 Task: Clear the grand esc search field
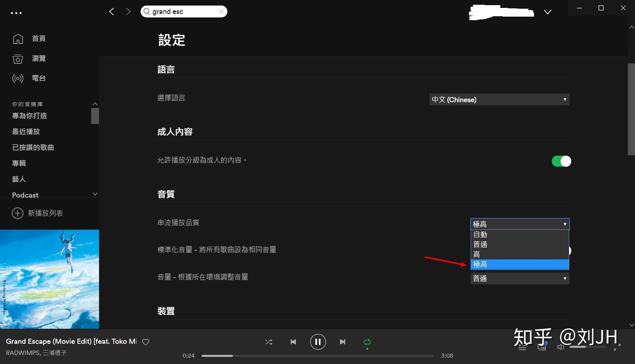[x=221, y=11]
